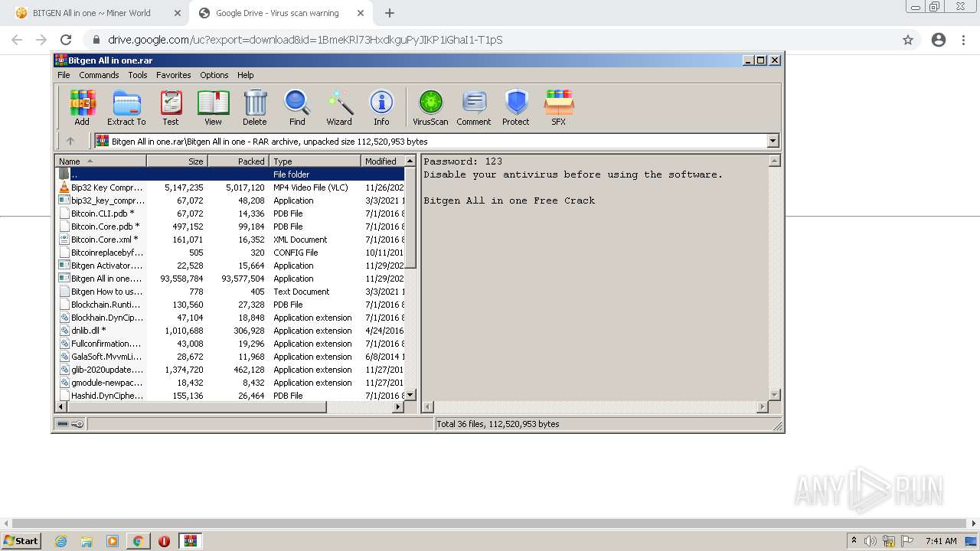Viewport: 980px width, 551px height.
Task: Open the Options menu
Action: (214, 75)
